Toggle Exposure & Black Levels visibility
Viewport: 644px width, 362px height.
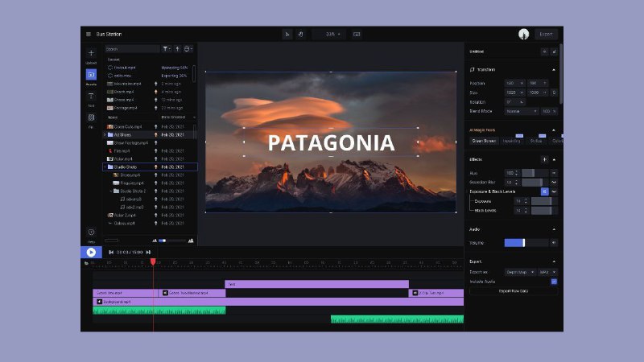tap(554, 191)
